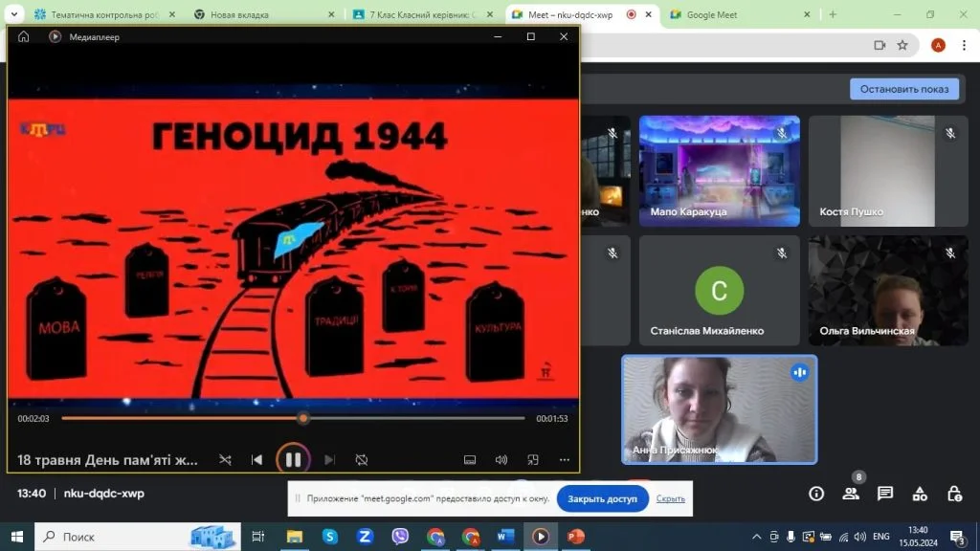
Task: Shuffle playback in Media Player
Action: (x=225, y=460)
